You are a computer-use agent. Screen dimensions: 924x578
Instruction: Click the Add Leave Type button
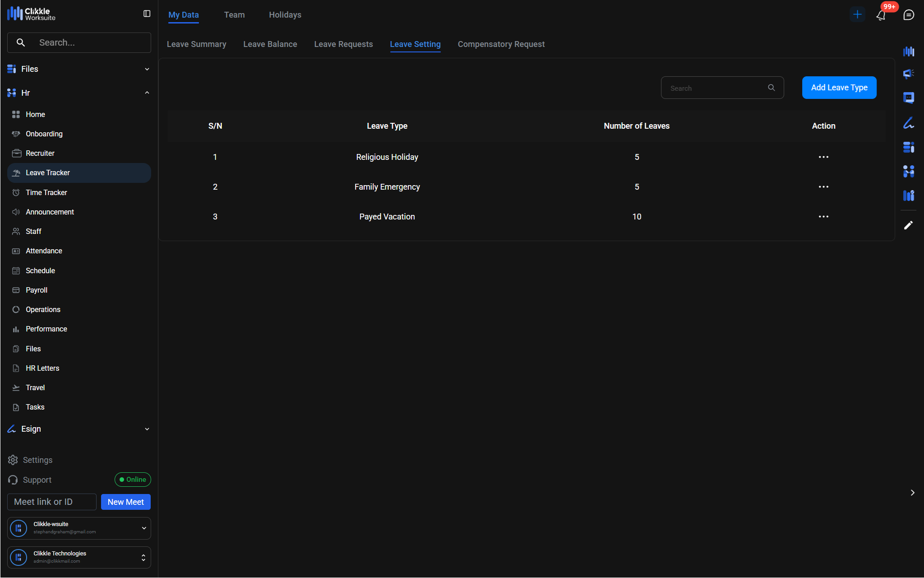coord(839,88)
